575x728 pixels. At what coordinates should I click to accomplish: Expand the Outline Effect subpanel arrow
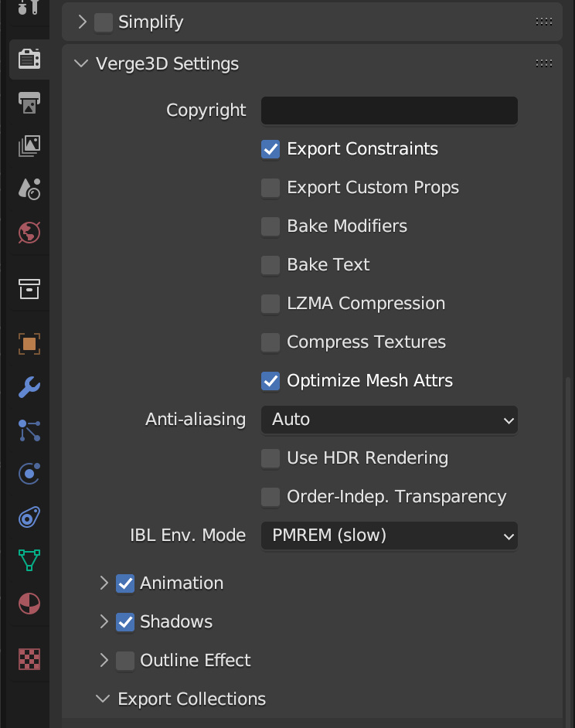coord(104,660)
